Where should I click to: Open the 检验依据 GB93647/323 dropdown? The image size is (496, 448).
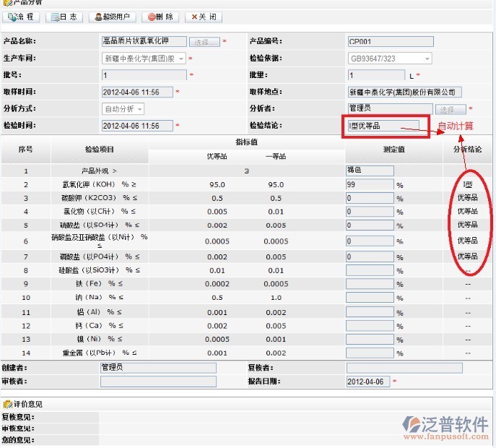(x=427, y=59)
